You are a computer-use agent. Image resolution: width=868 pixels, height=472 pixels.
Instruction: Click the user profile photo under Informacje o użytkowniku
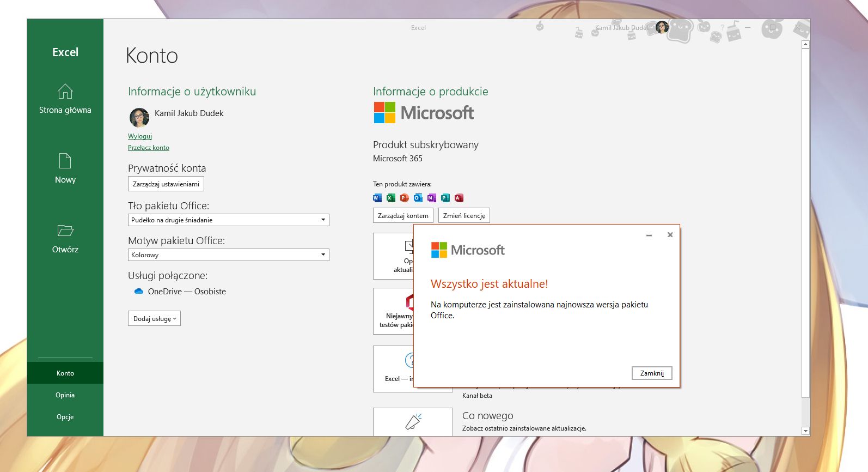(139, 117)
